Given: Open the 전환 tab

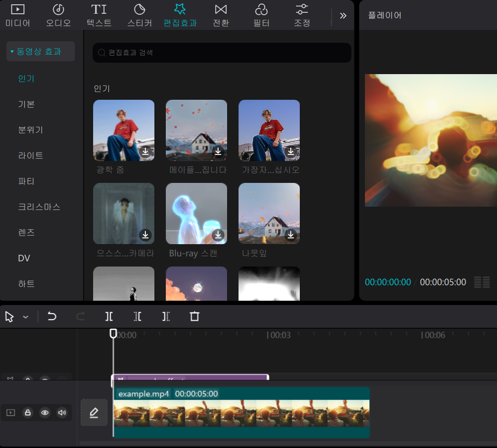Looking at the screenshot, I should coord(220,15).
